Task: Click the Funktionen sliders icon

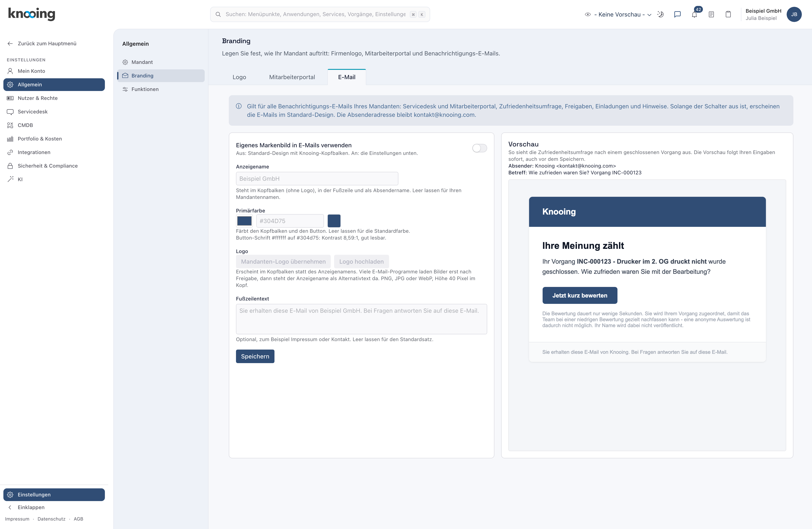Action: [x=125, y=89]
